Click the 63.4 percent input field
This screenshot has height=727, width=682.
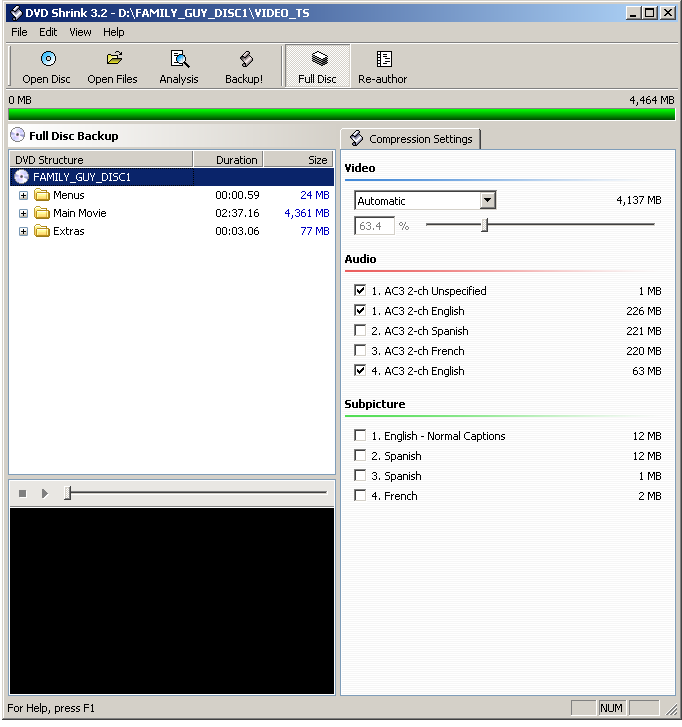tap(374, 226)
